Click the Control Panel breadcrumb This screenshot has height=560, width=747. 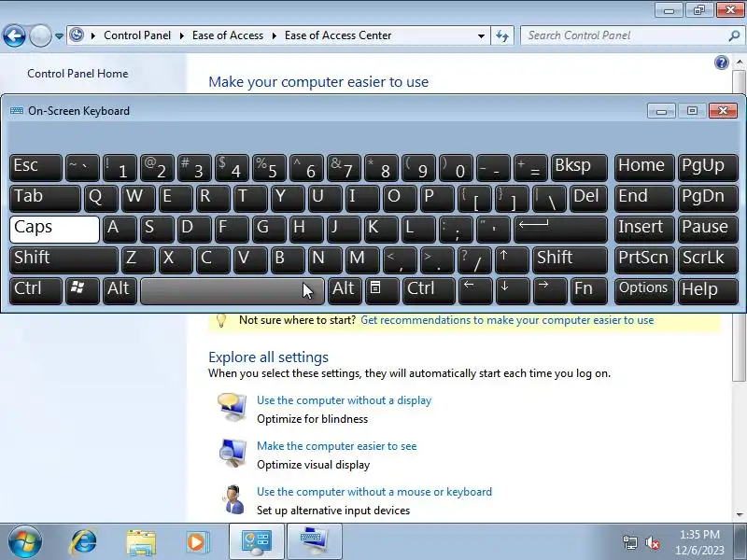pos(137,35)
